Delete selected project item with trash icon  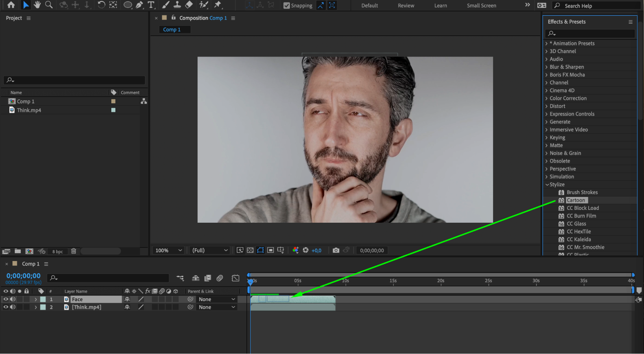(73, 251)
